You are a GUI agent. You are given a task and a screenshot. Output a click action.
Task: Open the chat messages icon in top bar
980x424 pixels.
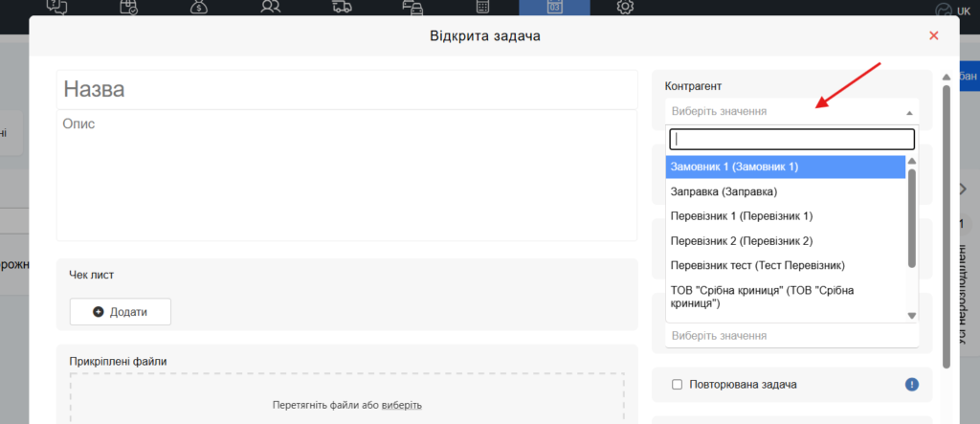coord(56,7)
